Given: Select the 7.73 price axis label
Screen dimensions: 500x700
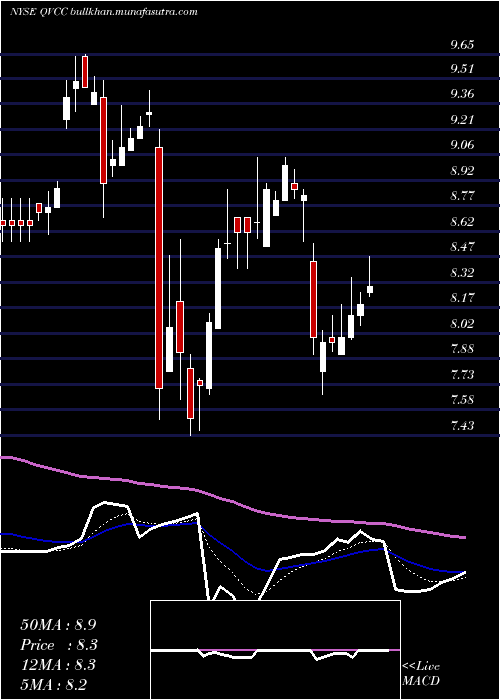Looking at the screenshot, I should pos(462,374).
